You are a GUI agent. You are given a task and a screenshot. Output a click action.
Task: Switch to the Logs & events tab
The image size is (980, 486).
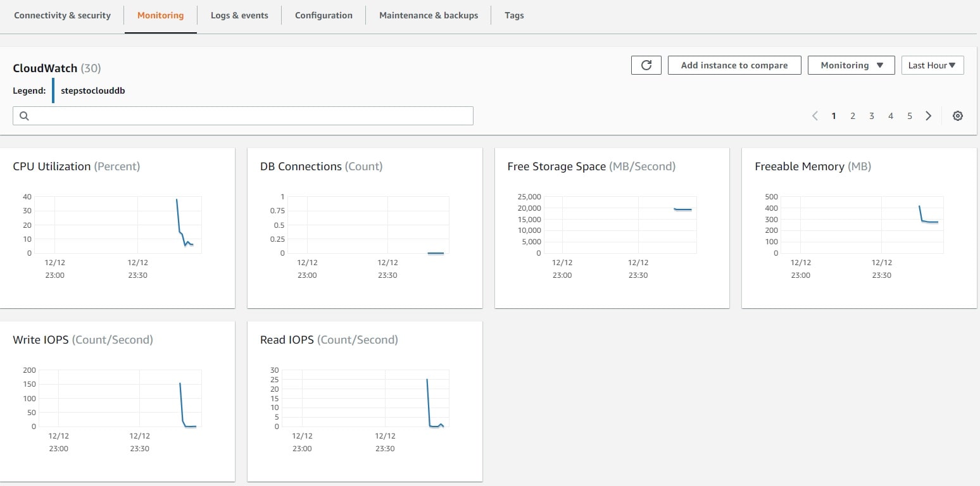point(239,15)
